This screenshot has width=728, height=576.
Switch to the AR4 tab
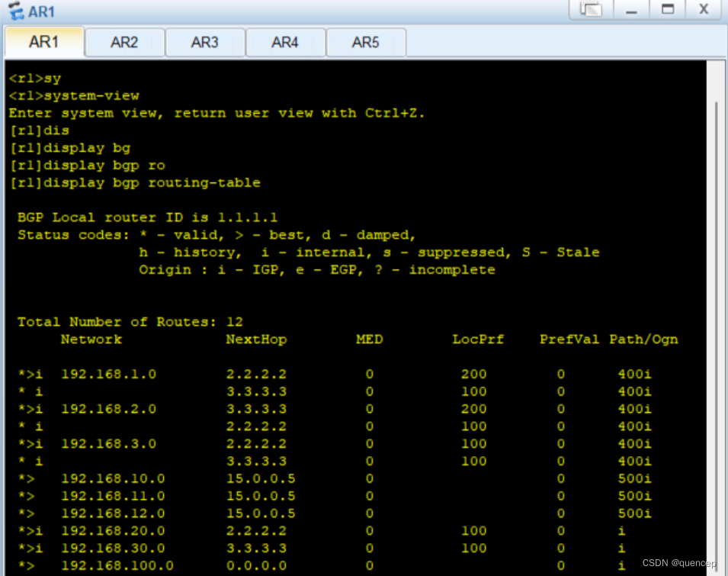click(285, 43)
